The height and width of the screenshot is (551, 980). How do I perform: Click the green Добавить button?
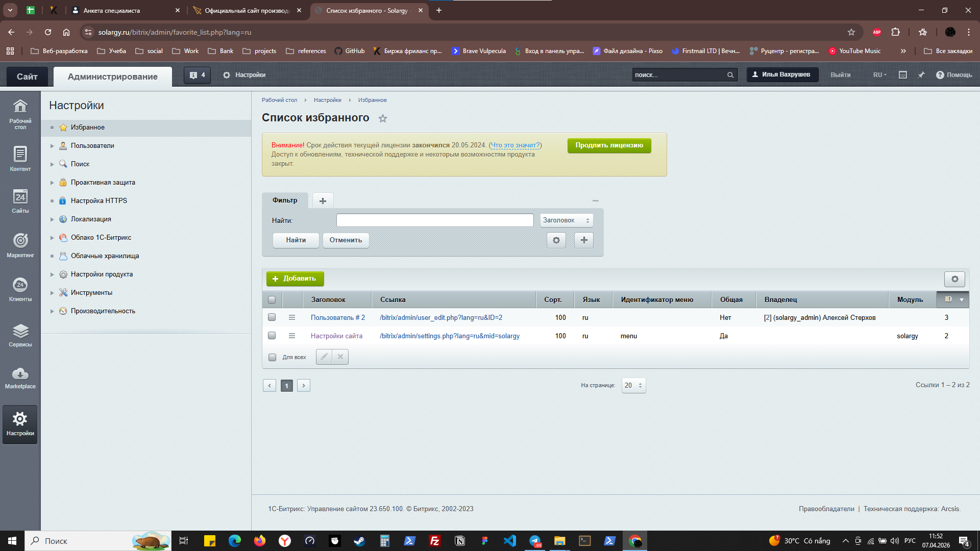[295, 279]
